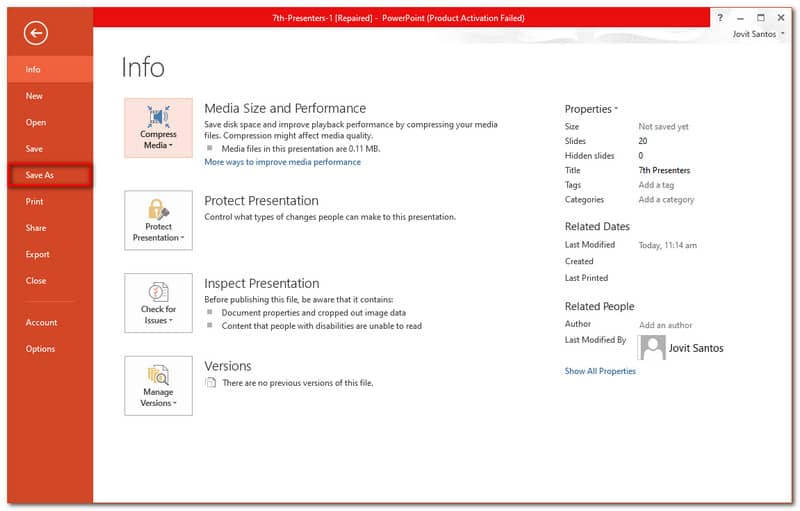The image size is (800, 511).
Task: Click the Related People heading
Action: pyautogui.click(x=599, y=306)
